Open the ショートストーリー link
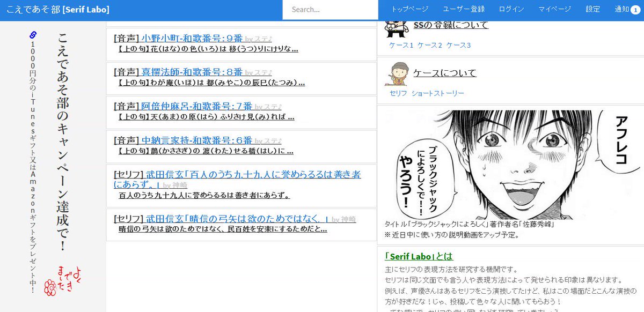The height and width of the screenshot is (312, 644). point(438,93)
